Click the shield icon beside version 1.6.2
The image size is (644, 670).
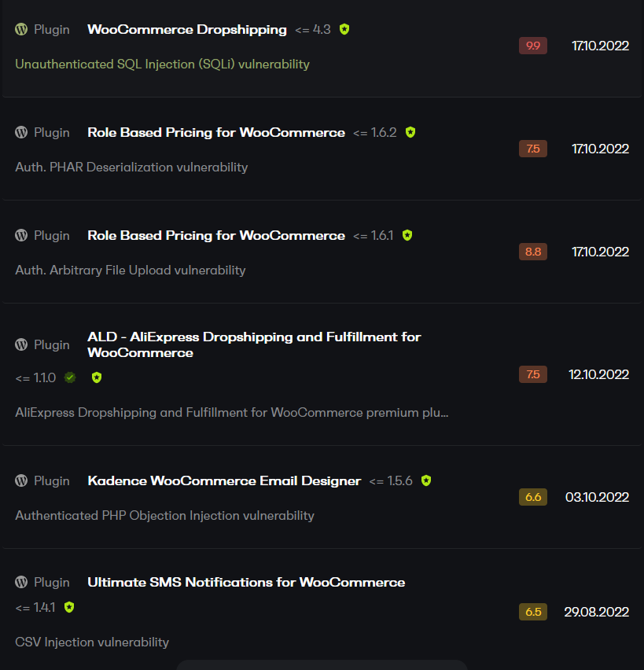[x=410, y=132]
